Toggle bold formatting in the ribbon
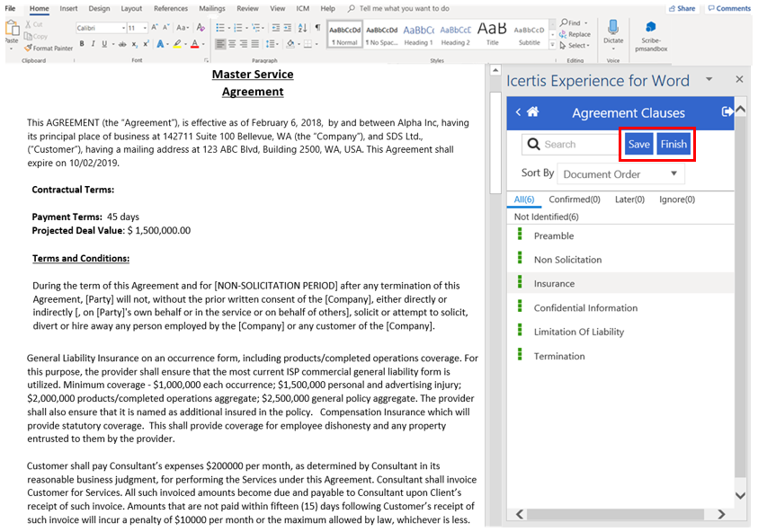 [x=81, y=43]
